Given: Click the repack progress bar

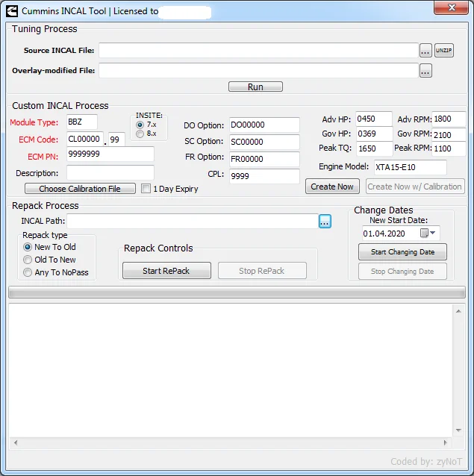Looking at the screenshot, I should 237,292.
